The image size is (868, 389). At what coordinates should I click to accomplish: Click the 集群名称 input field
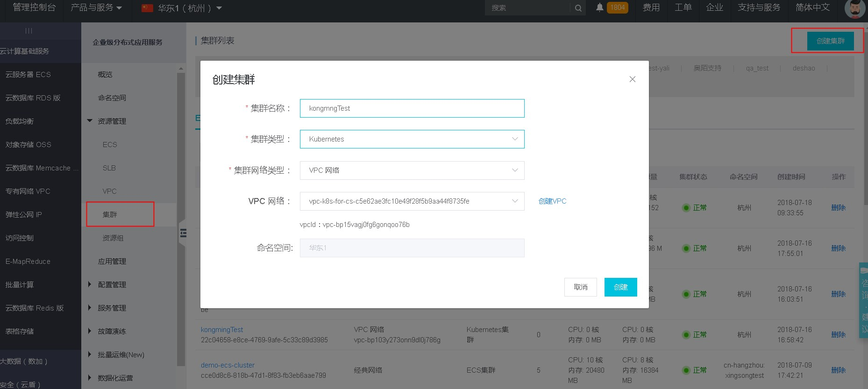coord(412,108)
